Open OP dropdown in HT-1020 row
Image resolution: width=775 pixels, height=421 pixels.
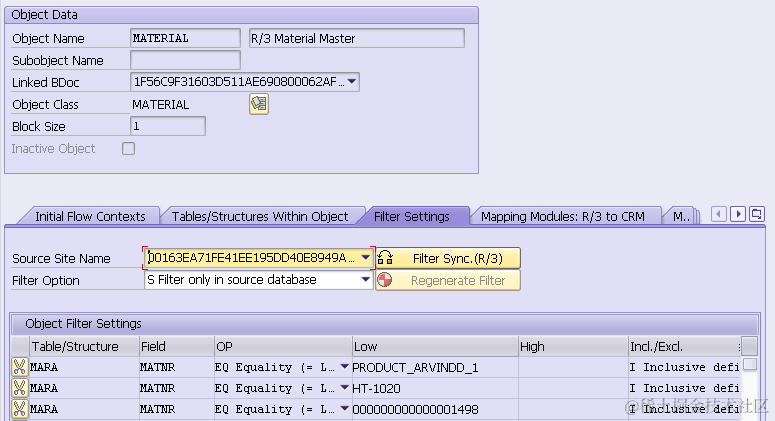344,388
